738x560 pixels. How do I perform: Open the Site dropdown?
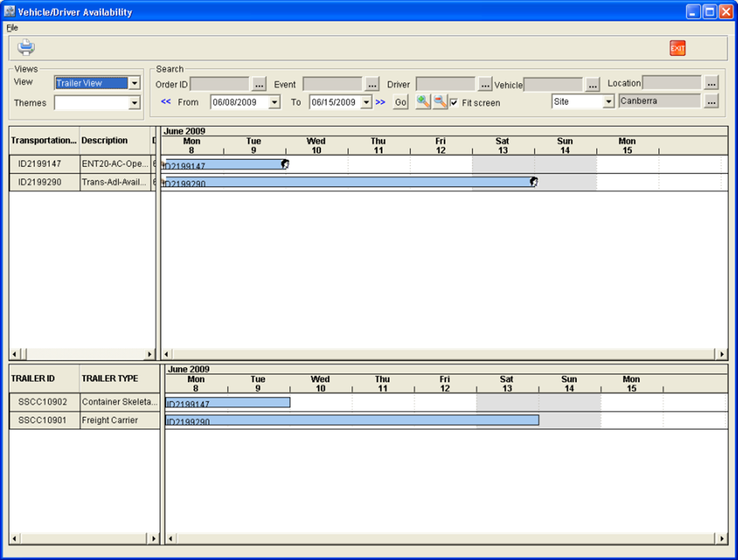coord(608,102)
